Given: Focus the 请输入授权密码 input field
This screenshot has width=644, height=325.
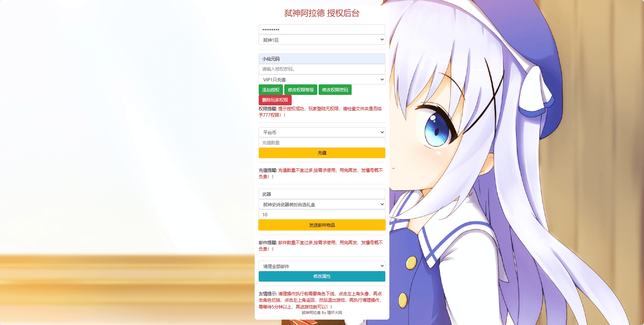Looking at the screenshot, I should [322, 69].
